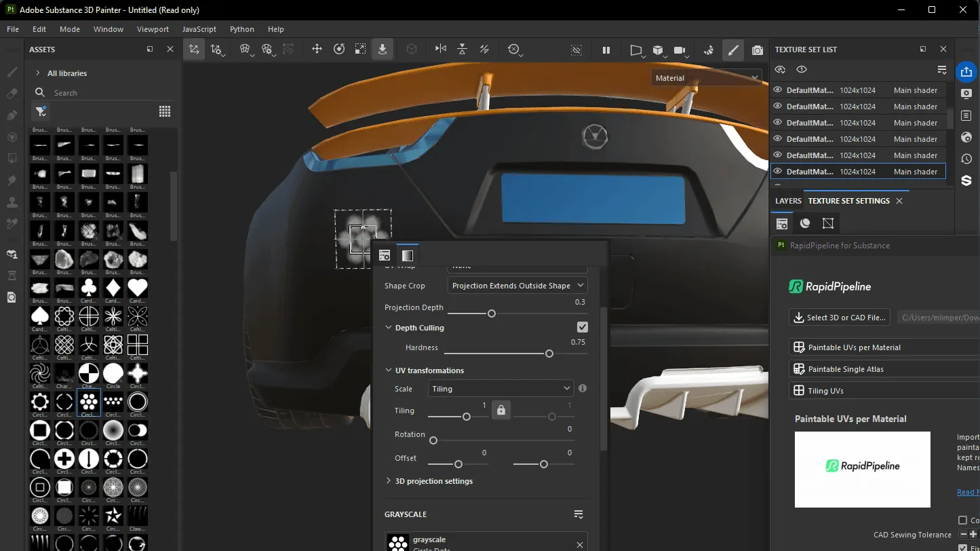
Task: Select the TEXTURE SET SETTINGS tab
Action: (x=848, y=201)
